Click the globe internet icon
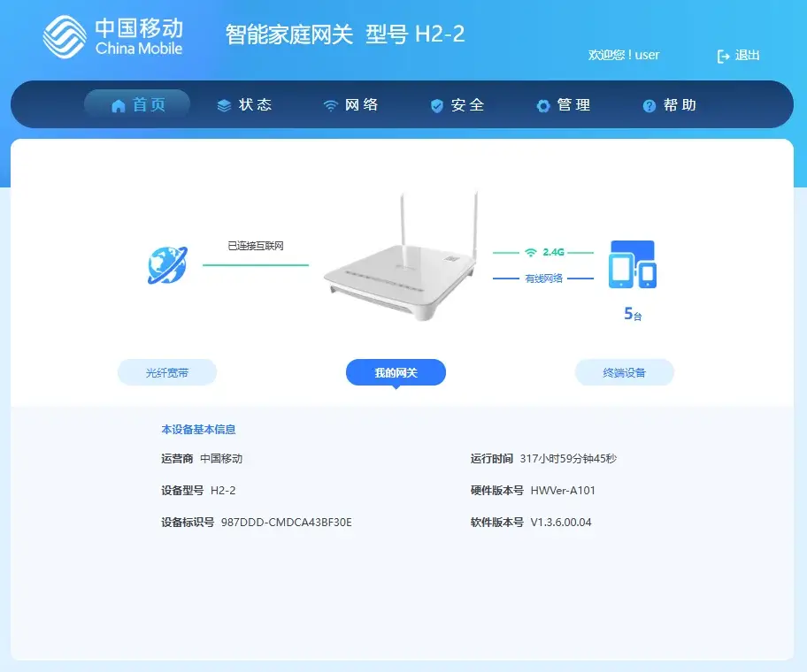 (167, 264)
